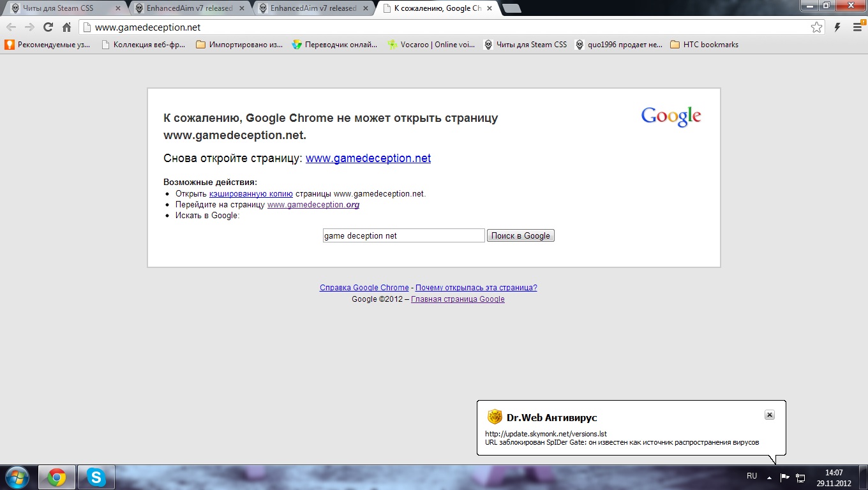Image resolution: width=868 pixels, height=490 pixels.
Task: Bookmark this page with the star icon
Action: pyautogui.click(x=816, y=27)
